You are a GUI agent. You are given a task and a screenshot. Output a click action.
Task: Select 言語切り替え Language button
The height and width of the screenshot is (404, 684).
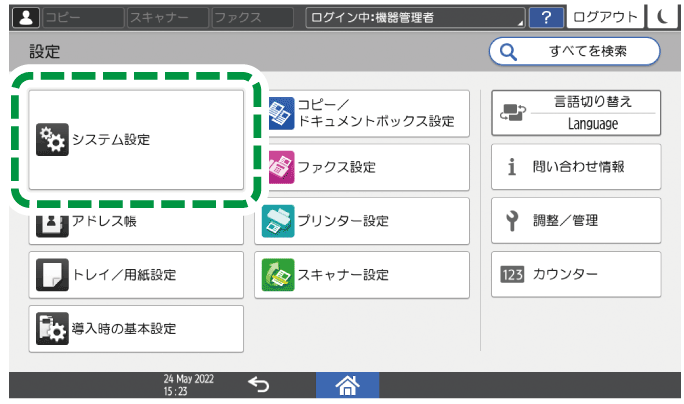coord(576,113)
